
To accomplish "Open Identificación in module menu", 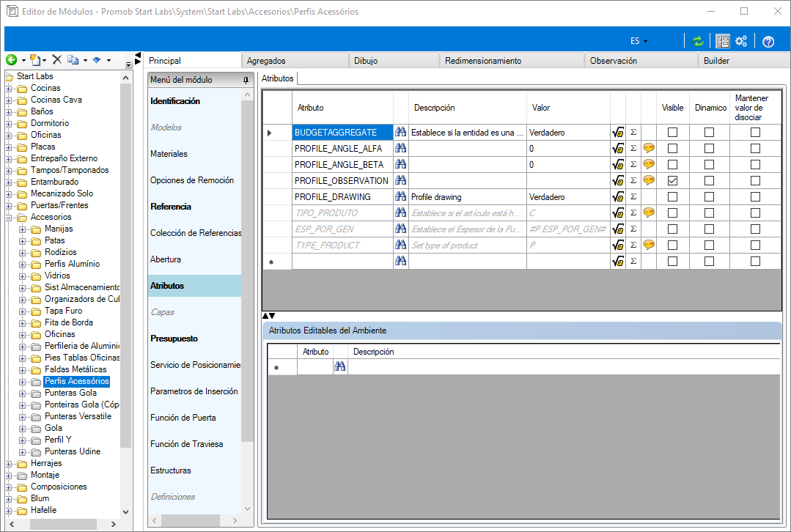I will 175,101.
